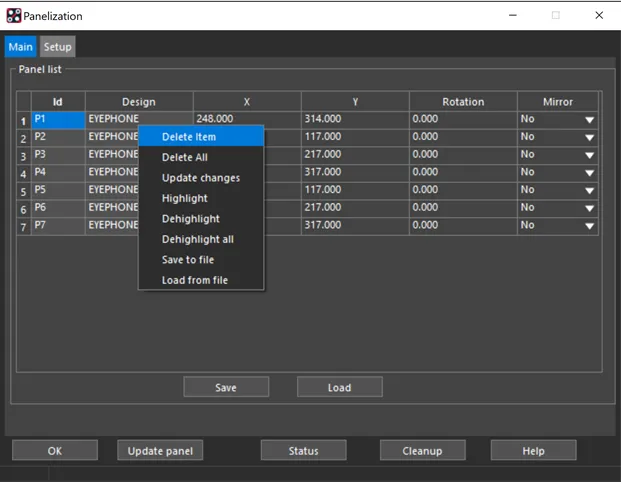This screenshot has height=482, width=621.
Task: Click the Update panel button
Action: (x=160, y=450)
